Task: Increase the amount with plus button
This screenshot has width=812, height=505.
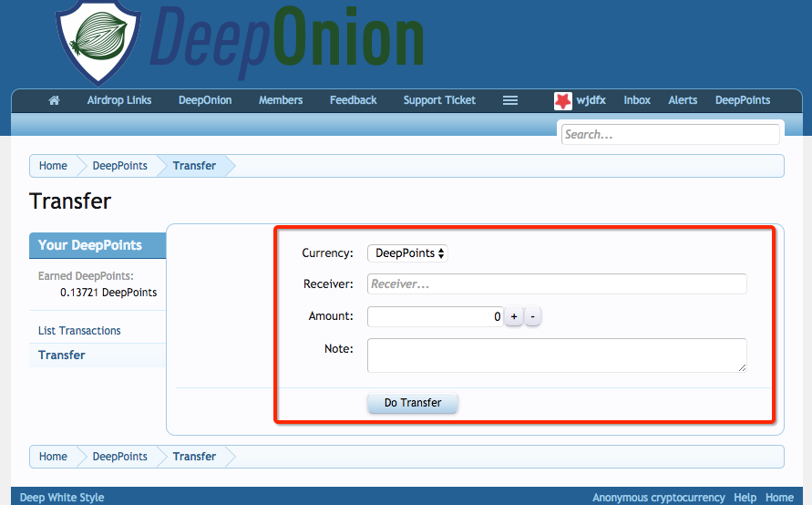Action: [x=514, y=316]
